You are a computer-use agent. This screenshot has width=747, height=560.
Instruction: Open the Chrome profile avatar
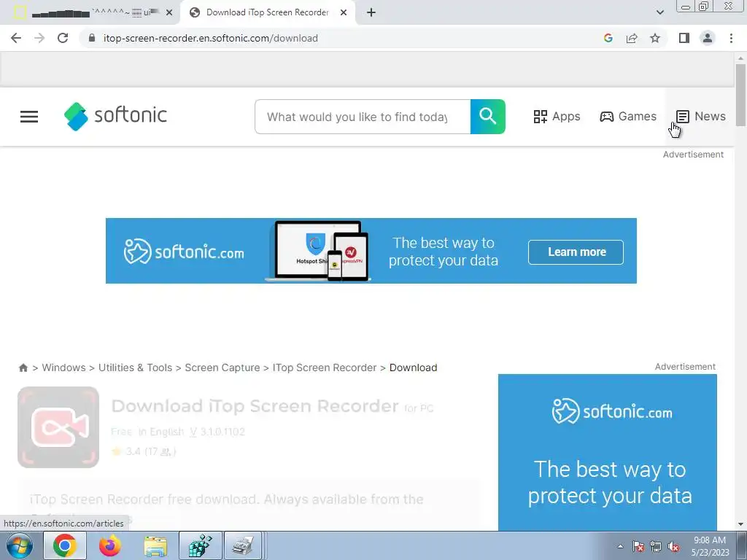coord(708,38)
